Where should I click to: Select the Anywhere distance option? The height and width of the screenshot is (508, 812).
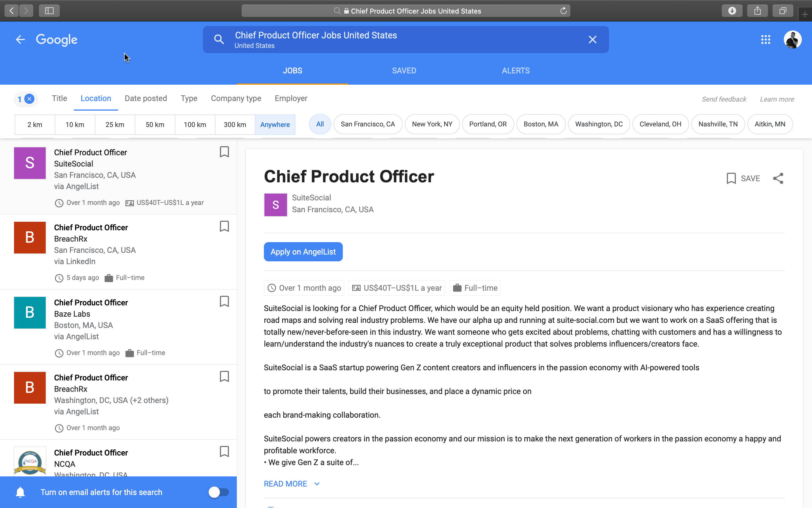point(275,125)
